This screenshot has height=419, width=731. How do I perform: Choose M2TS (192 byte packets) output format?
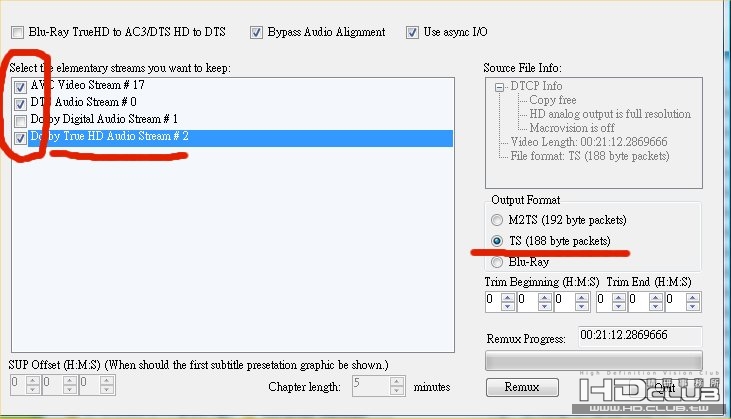[497, 220]
